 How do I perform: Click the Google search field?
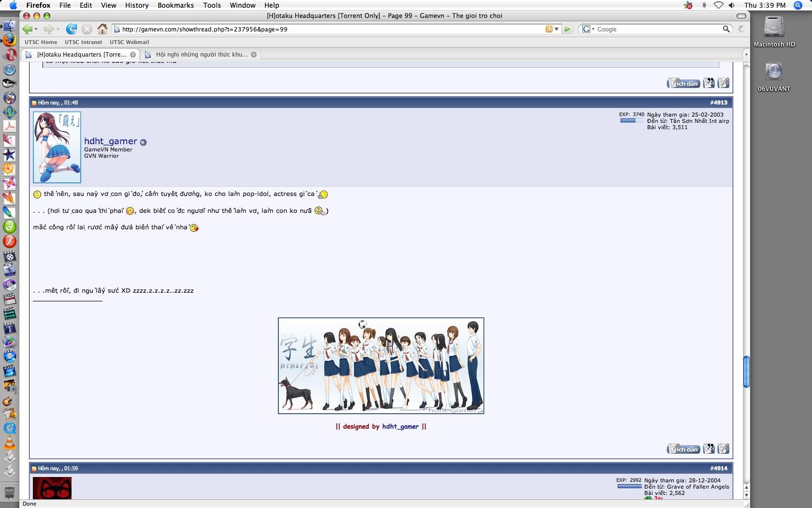(x=658, y=29)
